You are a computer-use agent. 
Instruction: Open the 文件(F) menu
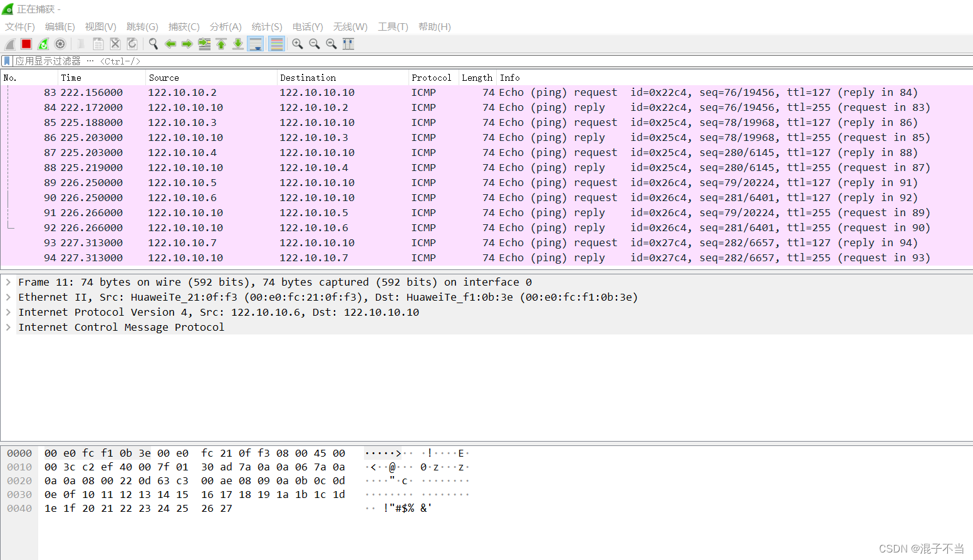[20, 27]
